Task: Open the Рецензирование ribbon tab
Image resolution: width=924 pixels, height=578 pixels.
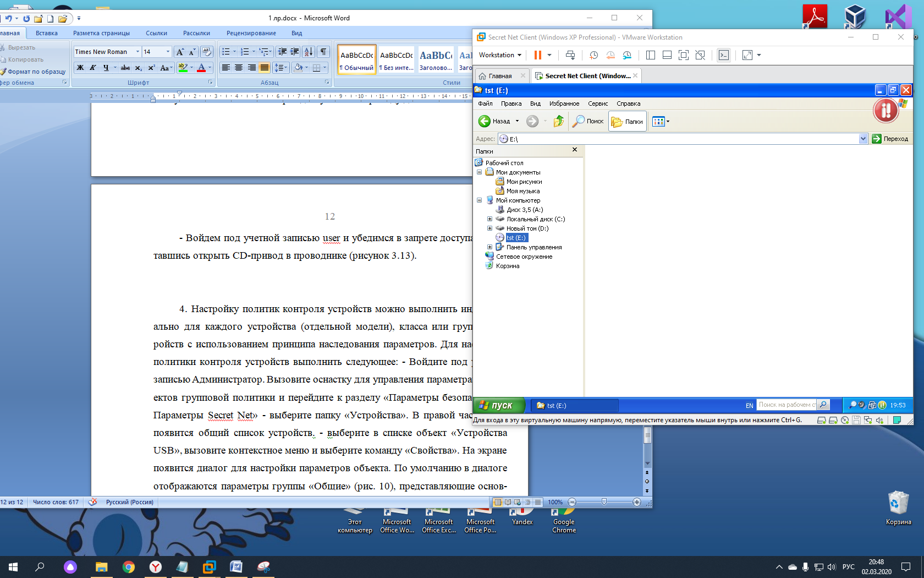Action: (251, 33)
